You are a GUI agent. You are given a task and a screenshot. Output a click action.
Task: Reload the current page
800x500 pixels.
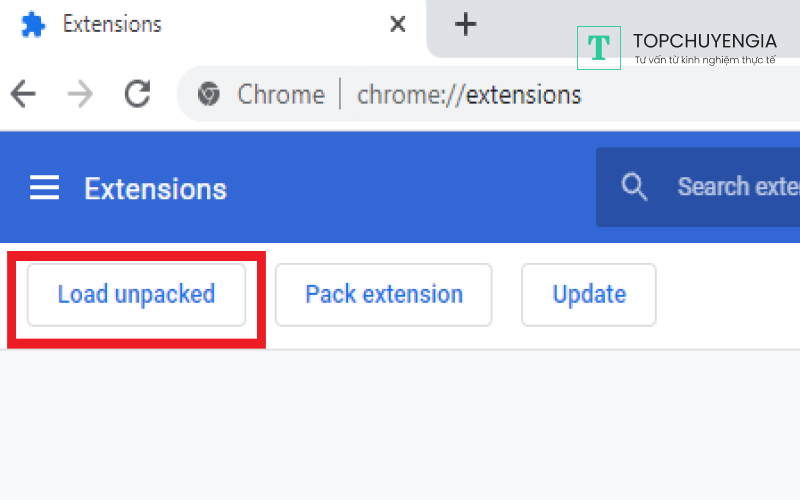(137, 95)
